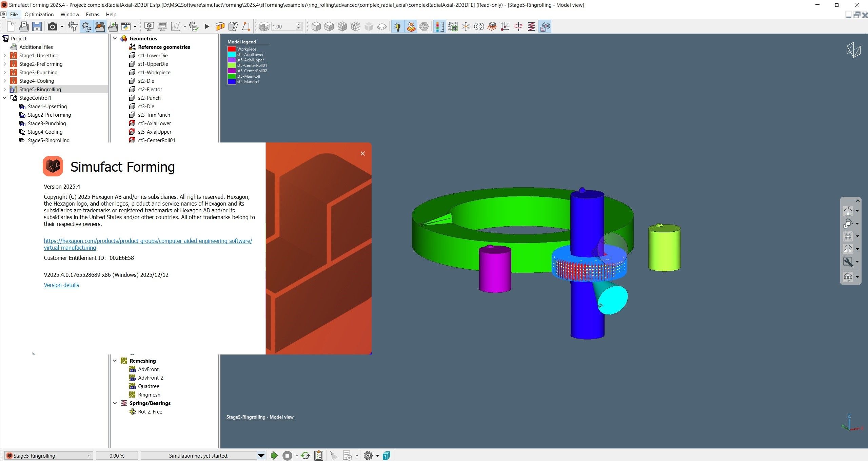
Task: Collapse the StageControl1 tree node
Action: (5, 98)
